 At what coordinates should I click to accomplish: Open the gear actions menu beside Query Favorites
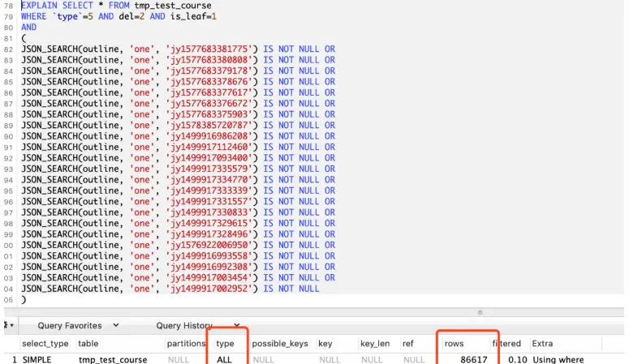pos(9,325)
